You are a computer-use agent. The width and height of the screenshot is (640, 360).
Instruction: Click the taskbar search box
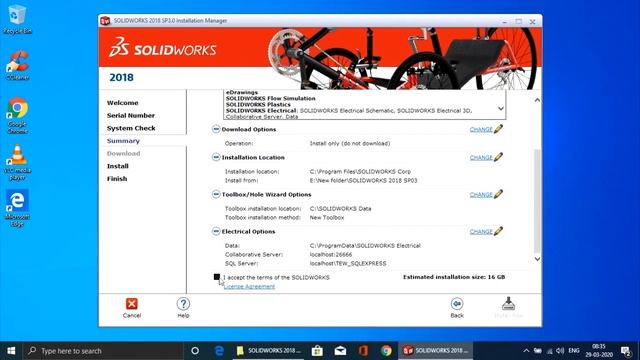tap(103, 351)
